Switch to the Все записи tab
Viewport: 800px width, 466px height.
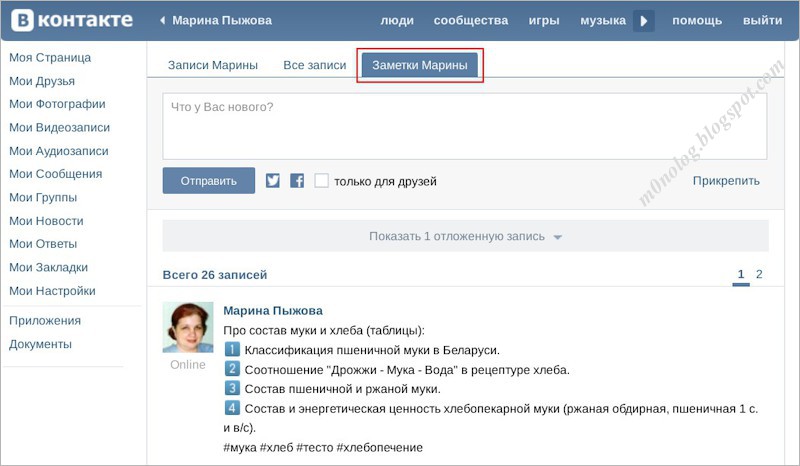tap(314, 65)
